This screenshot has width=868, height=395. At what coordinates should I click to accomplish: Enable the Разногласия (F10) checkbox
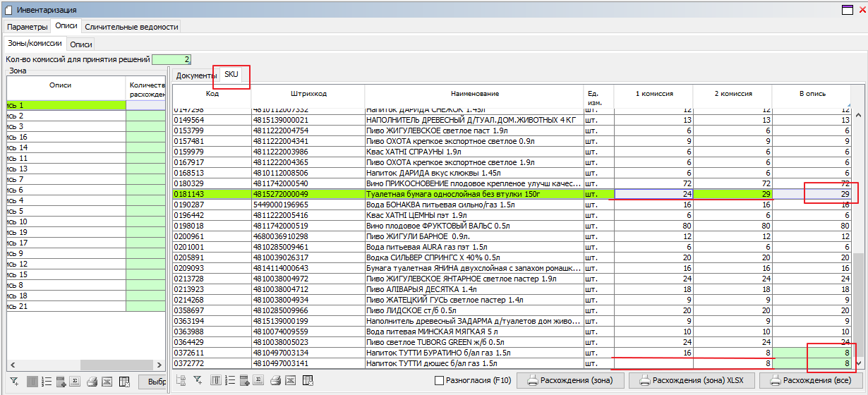click(440, 381)
